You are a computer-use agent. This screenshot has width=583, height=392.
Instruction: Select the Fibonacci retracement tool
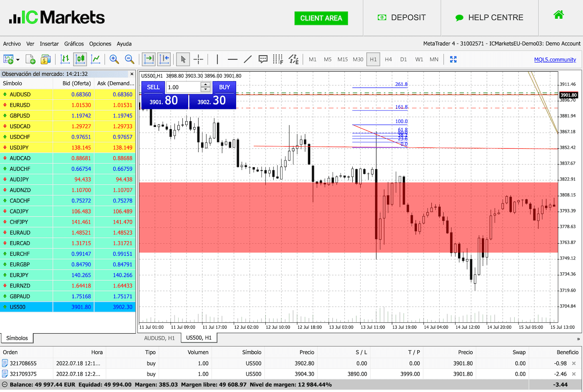click(278, 59)
